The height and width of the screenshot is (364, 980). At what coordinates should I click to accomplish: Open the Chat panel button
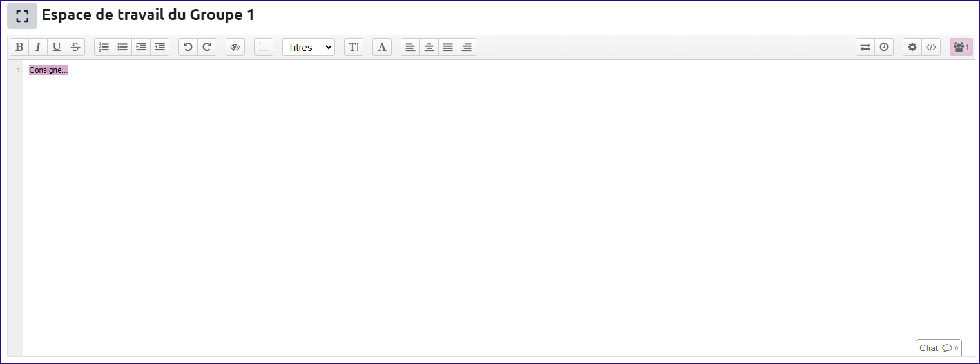click(938, 348)
